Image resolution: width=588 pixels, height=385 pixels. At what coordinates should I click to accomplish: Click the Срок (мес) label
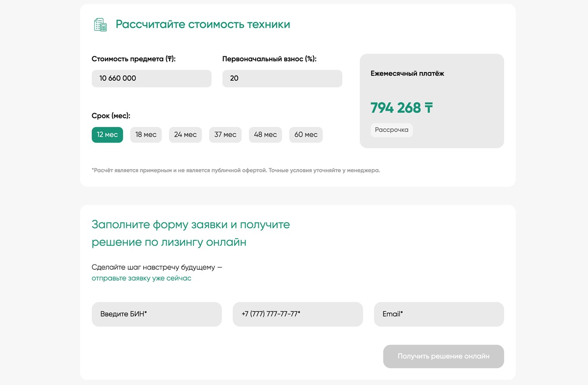pyautogui.click(x=111, y=116)
